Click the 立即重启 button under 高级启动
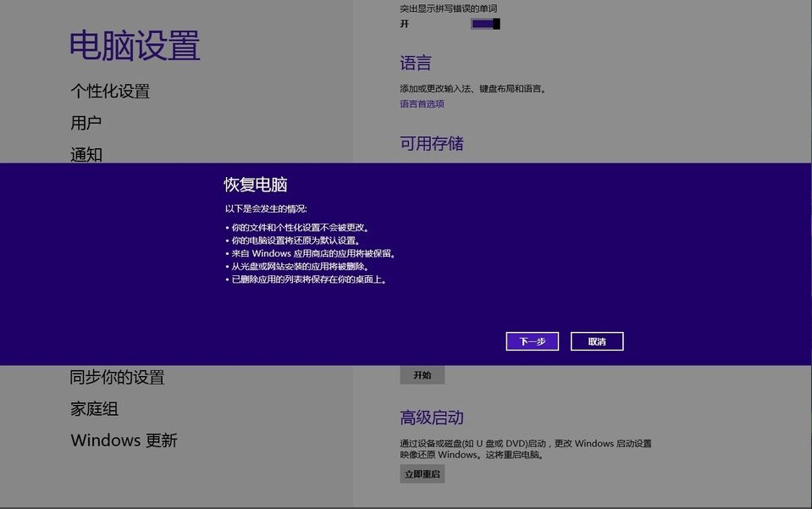 pyautogui.click(x=422, y=474)
